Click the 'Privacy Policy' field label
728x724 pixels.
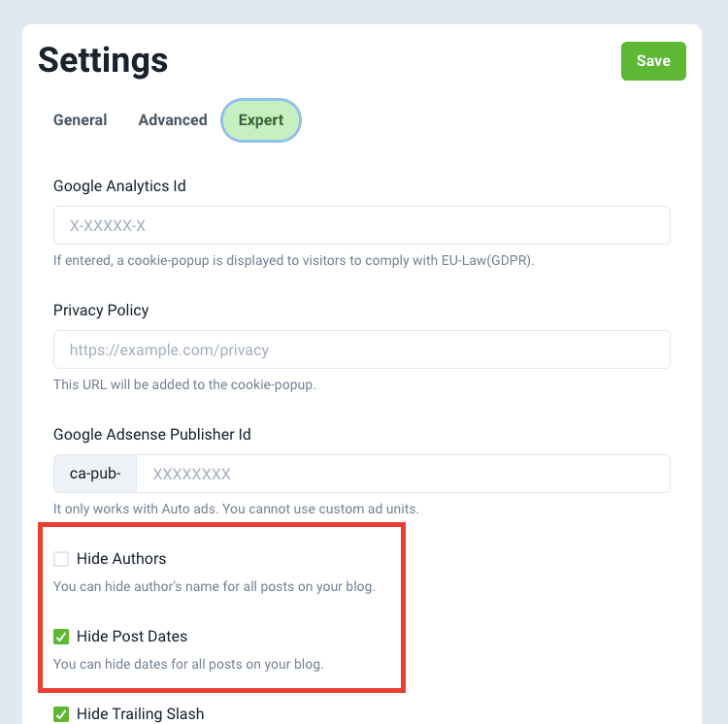click(101, 310)
